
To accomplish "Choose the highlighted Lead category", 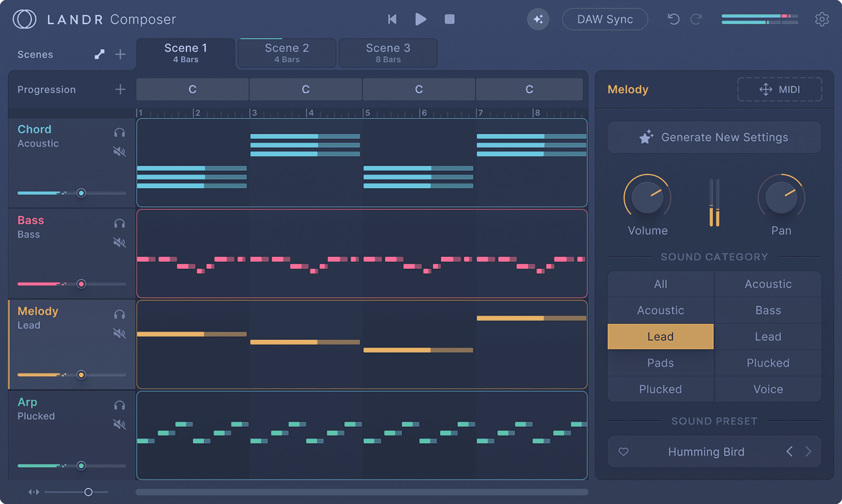I will point(660,337).
